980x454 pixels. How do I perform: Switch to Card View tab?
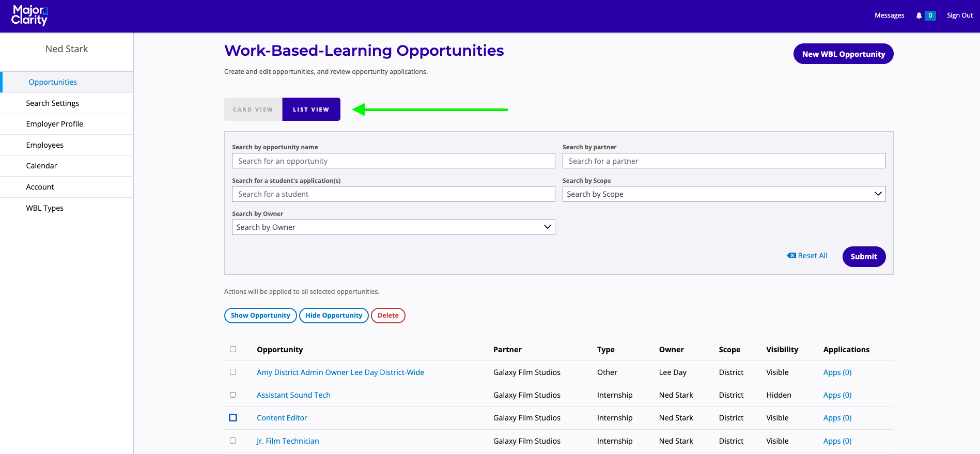coord(253,109)
